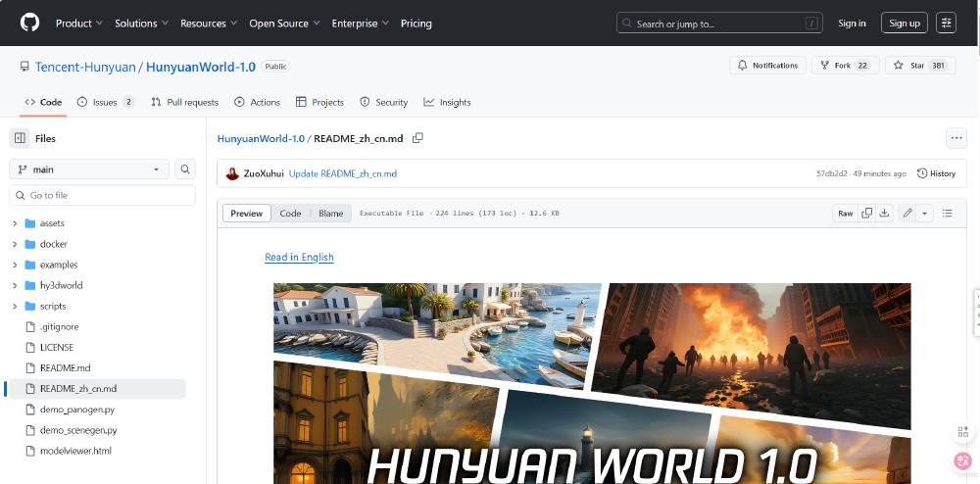
Task: Expand the assets folder chevron
Action: coord(15,223)
